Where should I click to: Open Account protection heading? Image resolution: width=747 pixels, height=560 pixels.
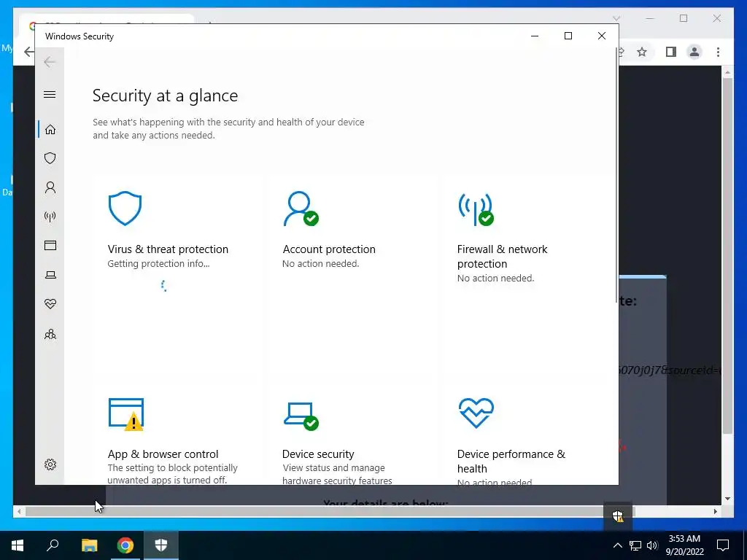click(329, 249)
